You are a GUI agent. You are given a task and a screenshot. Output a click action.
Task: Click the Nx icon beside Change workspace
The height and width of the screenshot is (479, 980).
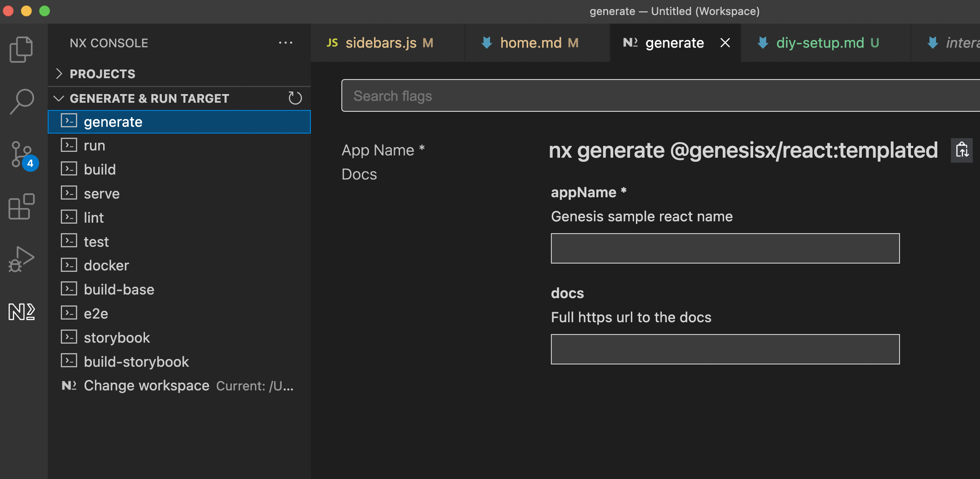point(69,385)
